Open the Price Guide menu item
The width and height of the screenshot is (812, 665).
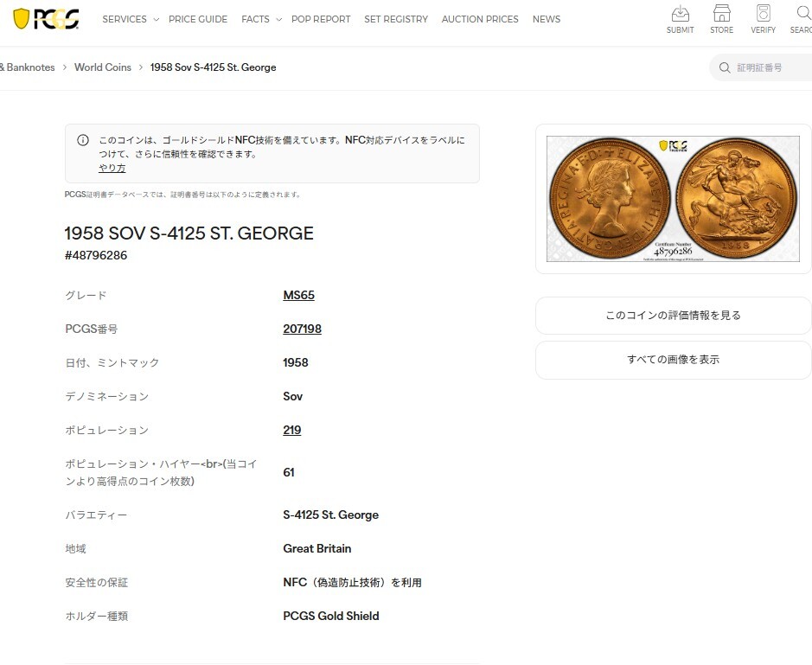[198, 19]
